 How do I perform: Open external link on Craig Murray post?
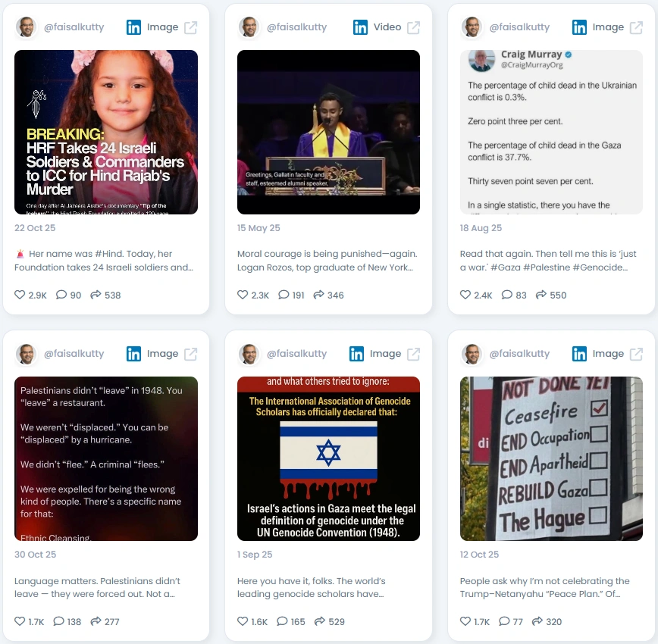tap(636, 28)
